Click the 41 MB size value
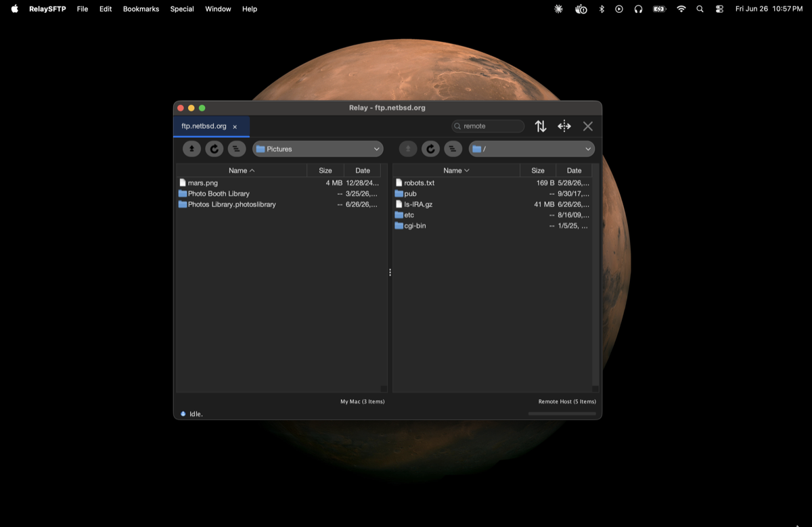This screenshot has width=812, height=527. tap(544, 204)
